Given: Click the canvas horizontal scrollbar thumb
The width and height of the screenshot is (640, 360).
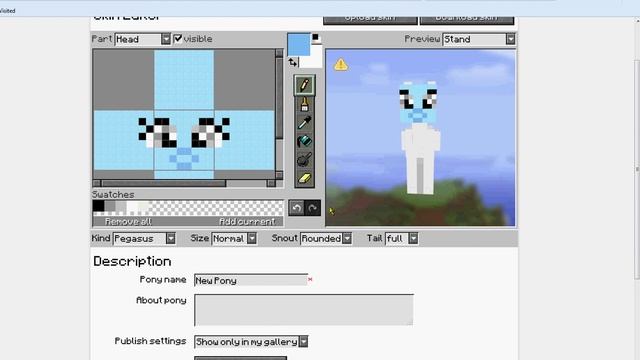Looking at the screenshot, I should pos(164,183).
